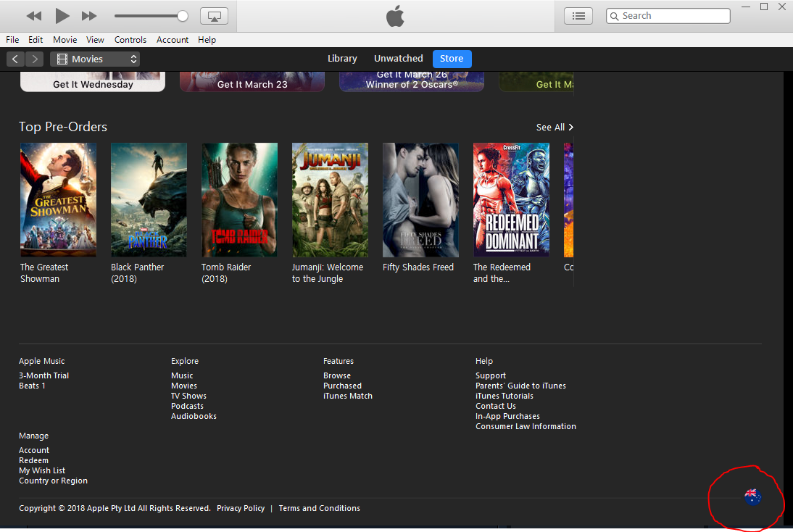This screenshot has height=532, width=793.
Task: Open the Privacy Policy link
Action: tap(241, 508)
